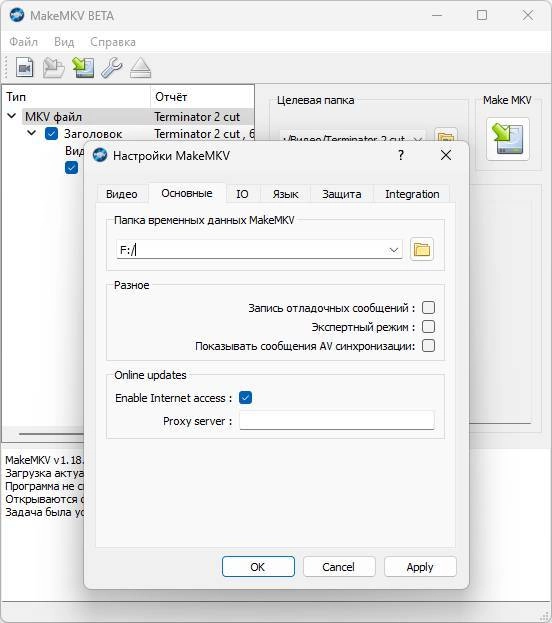Screen dimensions: 552x623
Task: Click log line starting Программа не
Action: point(45,486)
